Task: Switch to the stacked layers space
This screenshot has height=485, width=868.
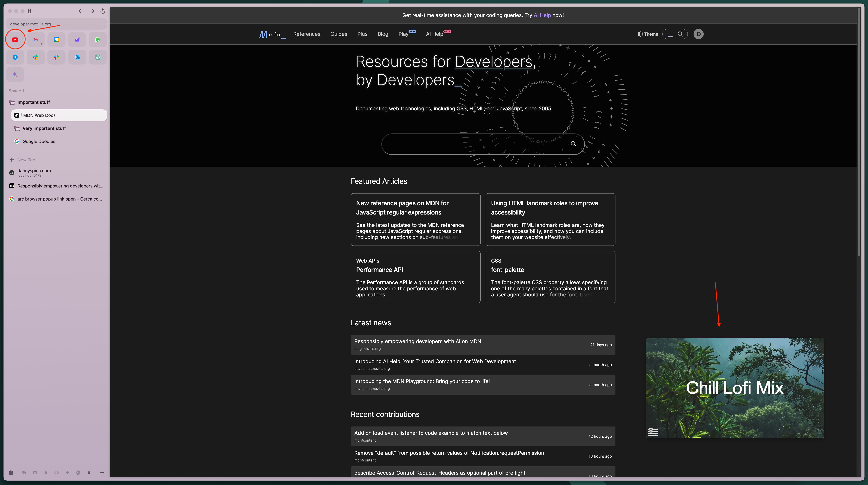Action: 35,473
